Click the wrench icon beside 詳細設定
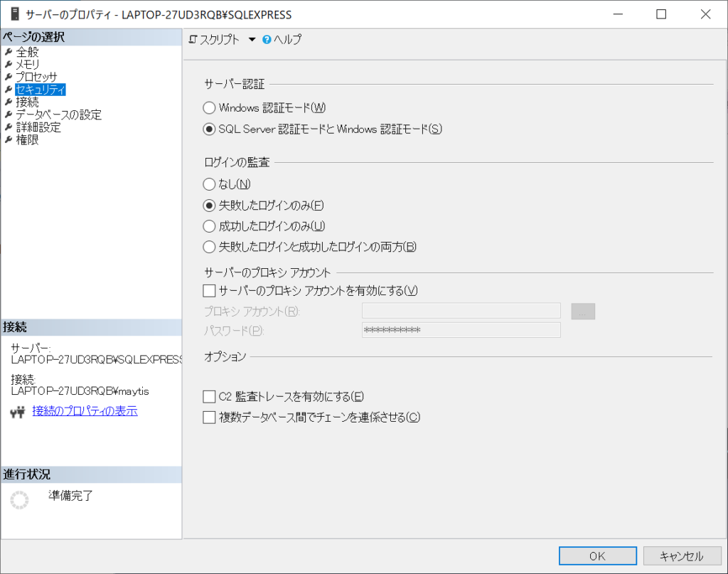This screenshot has height=574, width=728. (x=9, y=128)
